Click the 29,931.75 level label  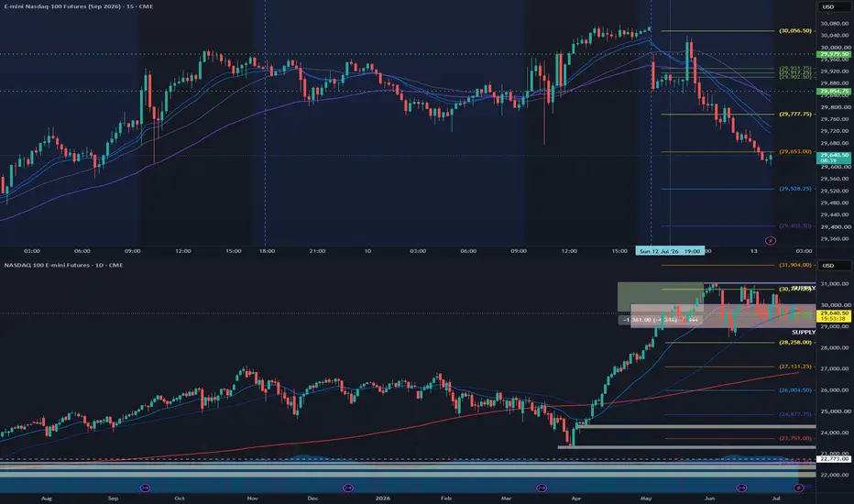795,69
